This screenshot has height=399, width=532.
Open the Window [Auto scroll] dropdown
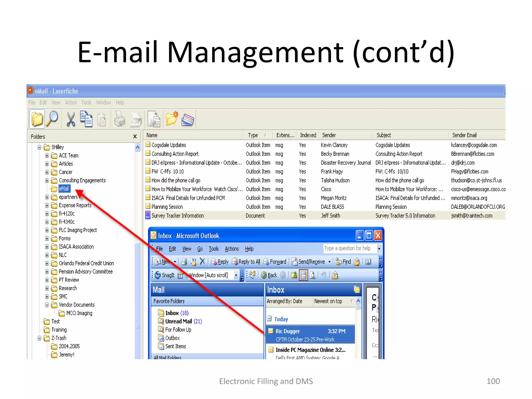[236, 275]
